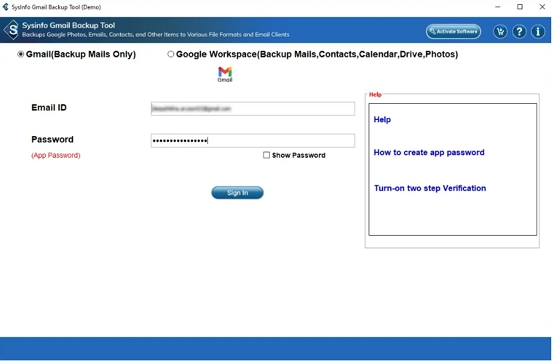Image resolution: width=553 pixels, height=361 pixels.
Task: Minimize the Sysinfo Gmail Backup window
Action: (498, 7)
